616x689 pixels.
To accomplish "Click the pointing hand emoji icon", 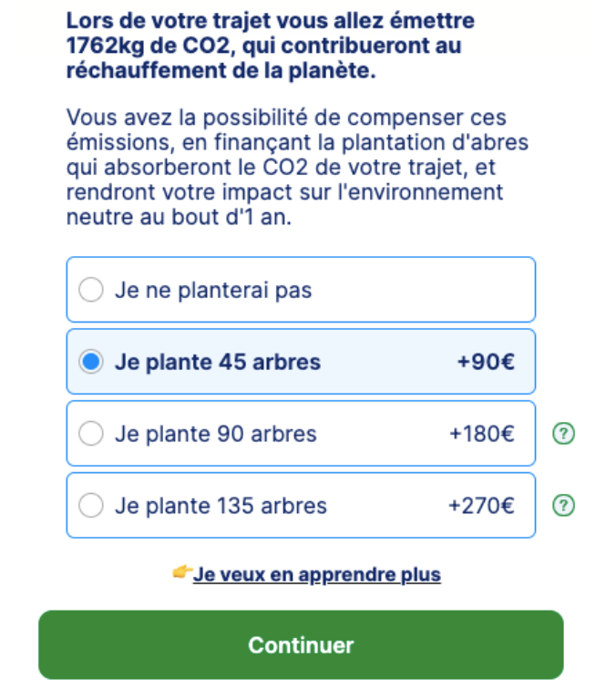I will coord(182,572).
